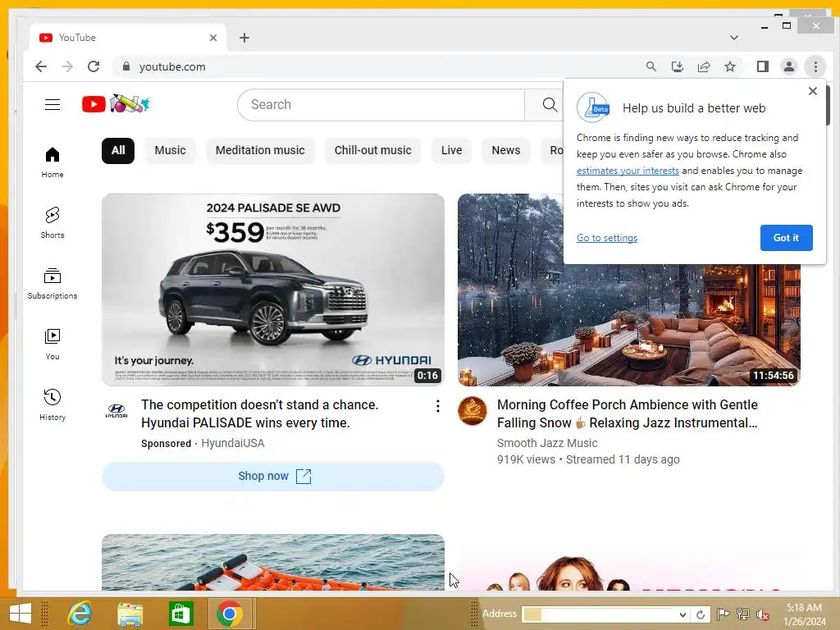Select the Chill-out music chip
This screenshot has height=630, width=840.
[x=373, y=151]
